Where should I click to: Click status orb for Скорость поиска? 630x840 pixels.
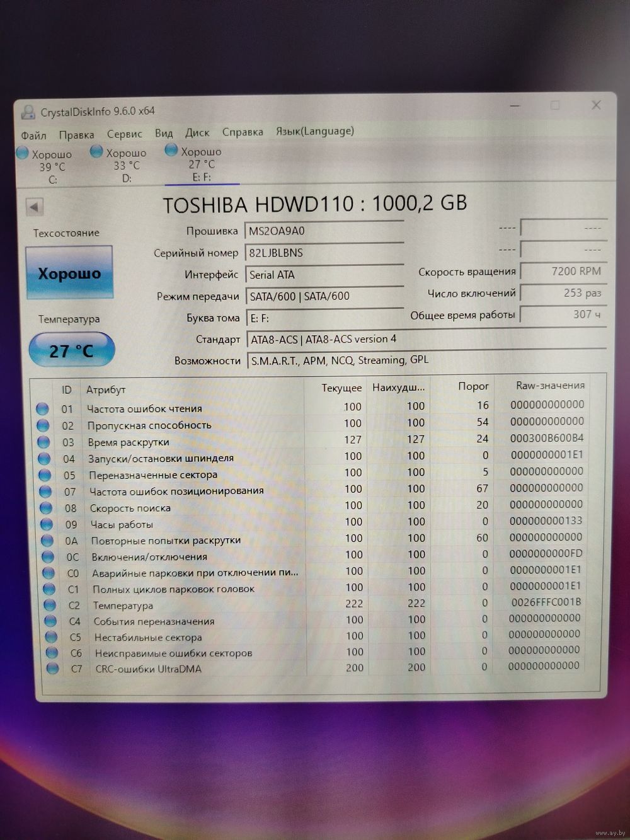[x=46, y=508]
